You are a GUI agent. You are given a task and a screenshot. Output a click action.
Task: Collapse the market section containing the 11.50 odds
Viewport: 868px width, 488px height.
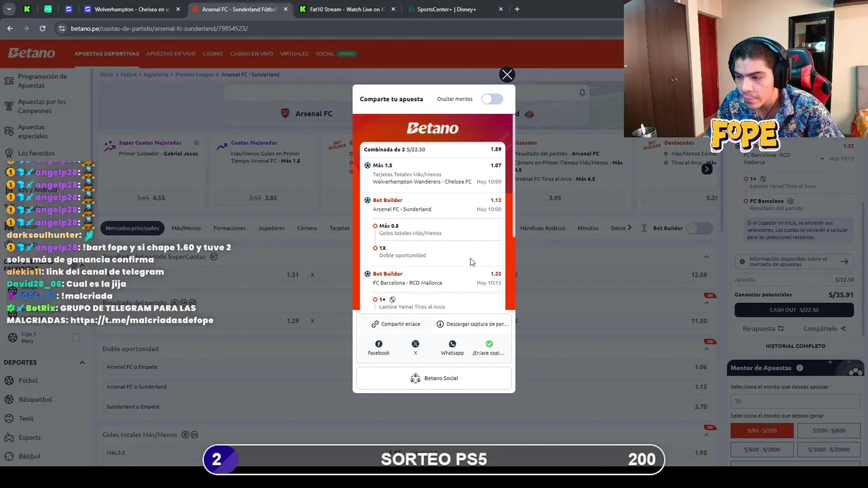pos(706,303)
